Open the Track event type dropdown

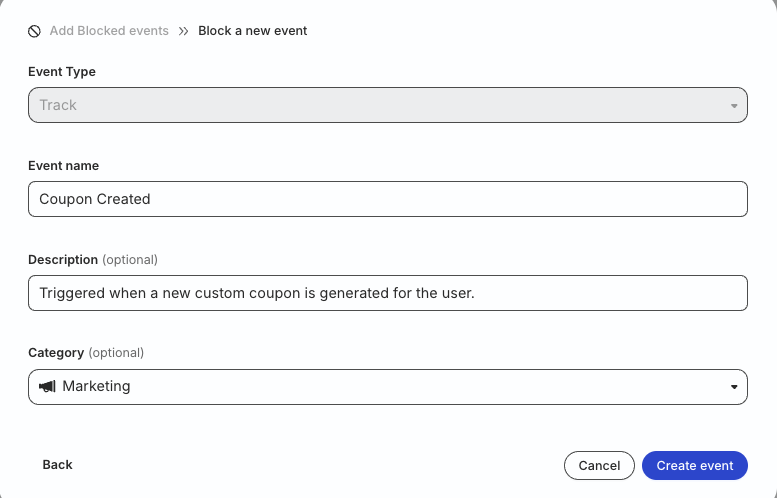(x=388, y=105)
